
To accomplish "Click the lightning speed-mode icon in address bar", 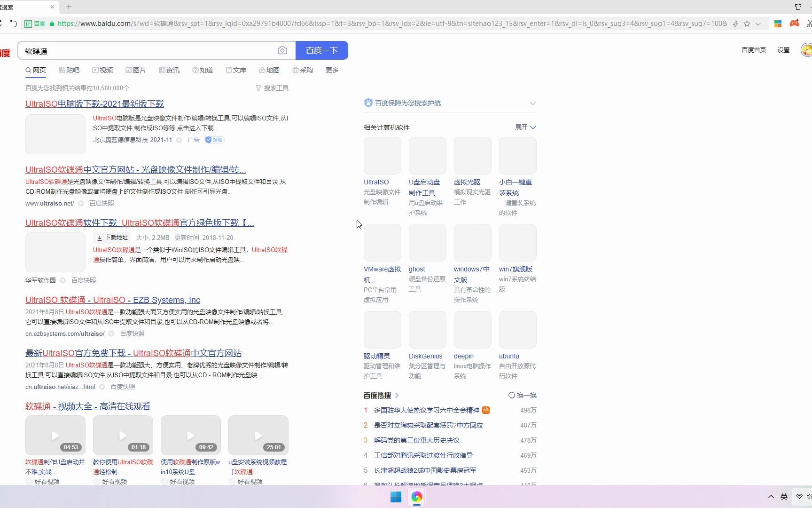I will click(735, 24).
